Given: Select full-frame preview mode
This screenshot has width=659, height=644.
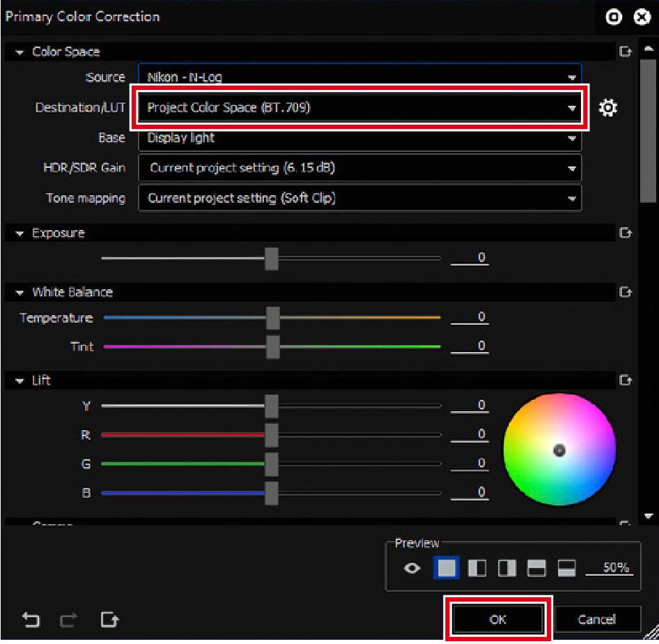Looking at the screenshot, I should pos(447,568).
